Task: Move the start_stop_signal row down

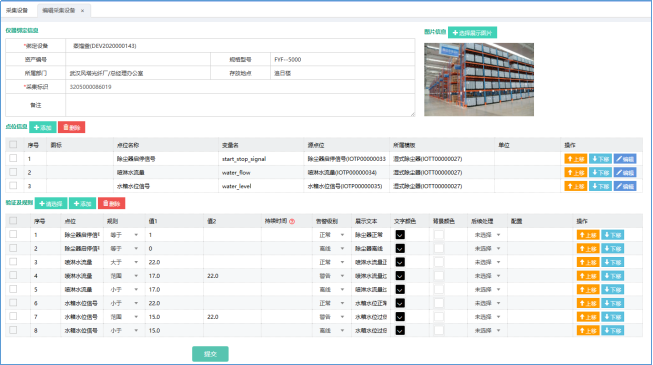Action: coord(600,159)
